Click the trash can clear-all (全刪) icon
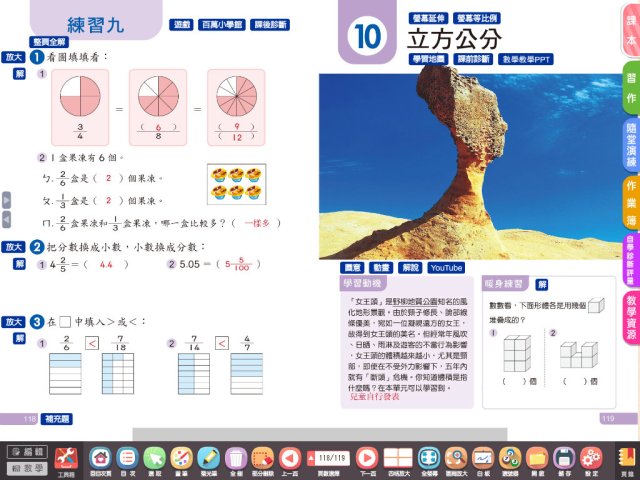The height and width of the screenshot is (480, 640). [236, 457]
